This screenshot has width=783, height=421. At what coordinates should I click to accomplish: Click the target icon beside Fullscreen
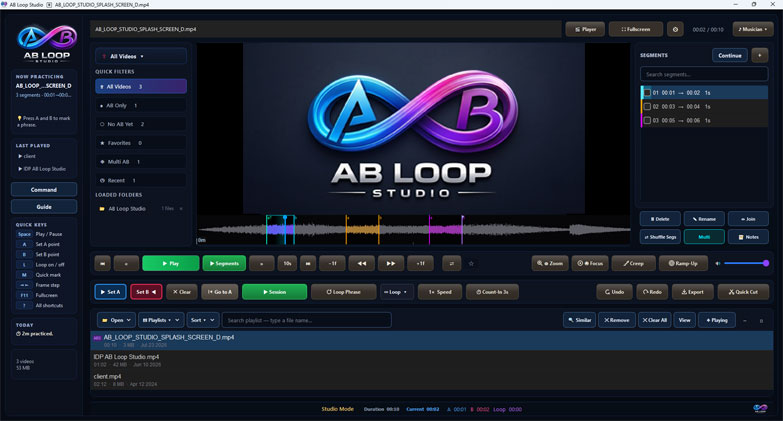(x=675, y=29)
